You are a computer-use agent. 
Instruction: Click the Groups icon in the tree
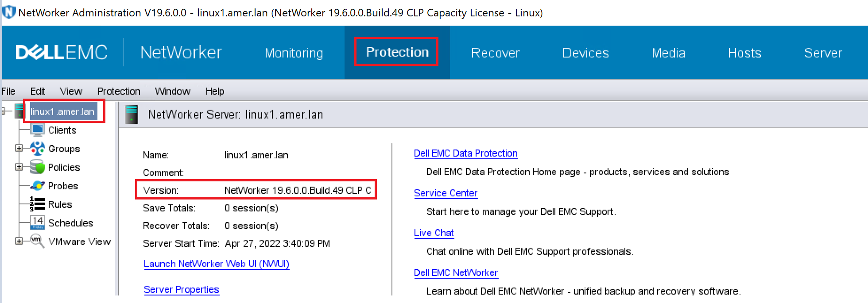(38, 149)
